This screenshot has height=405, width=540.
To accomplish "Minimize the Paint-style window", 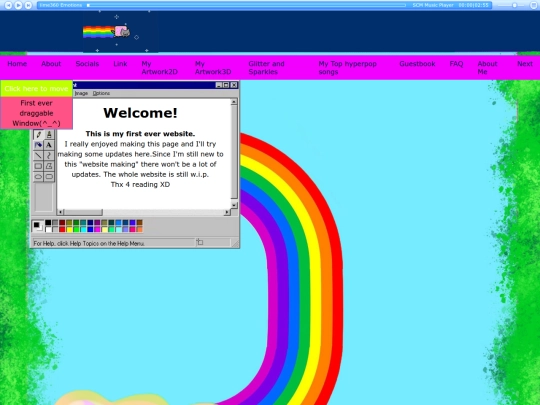I will tap(219, 85).
